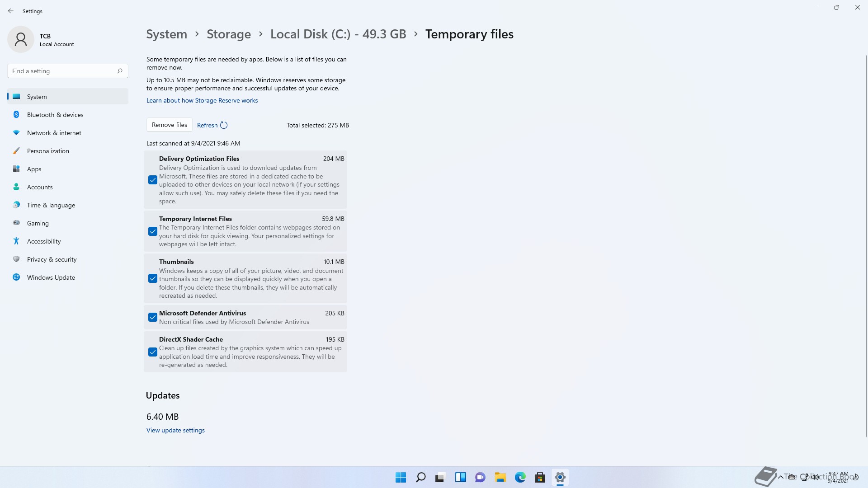Screen dimensions: 868x488
Task: Select Privacy & security in sidebar
Action: 68,259
